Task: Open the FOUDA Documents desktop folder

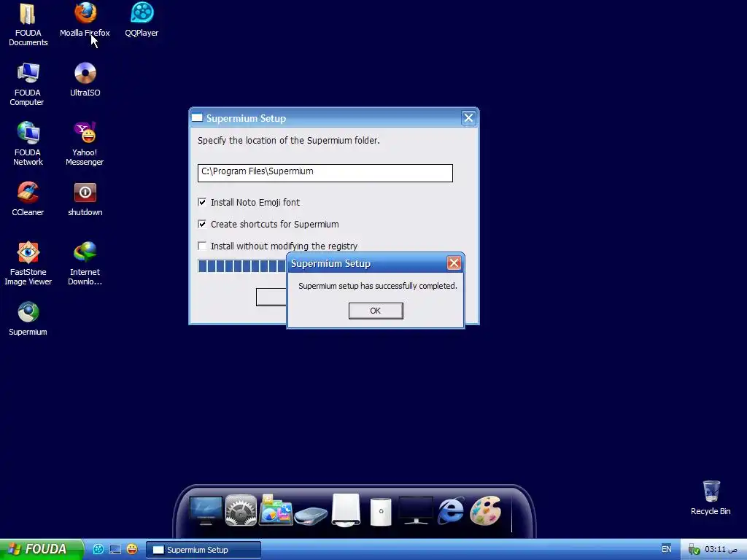Action: [x=28, y=25]
